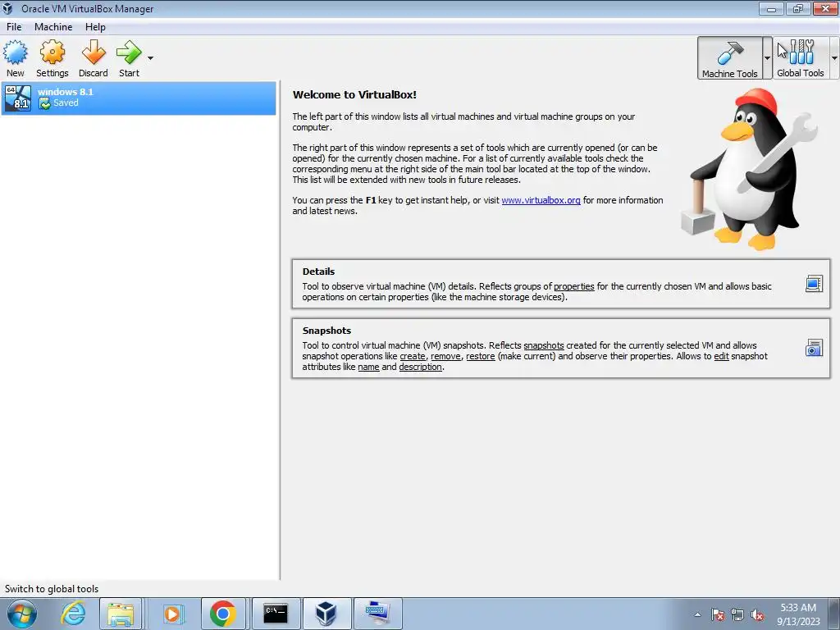Viewport: 840px width, 630px height.
Task: Visit the www.virtualbox.org link
Action: click(x=541, y=200)
